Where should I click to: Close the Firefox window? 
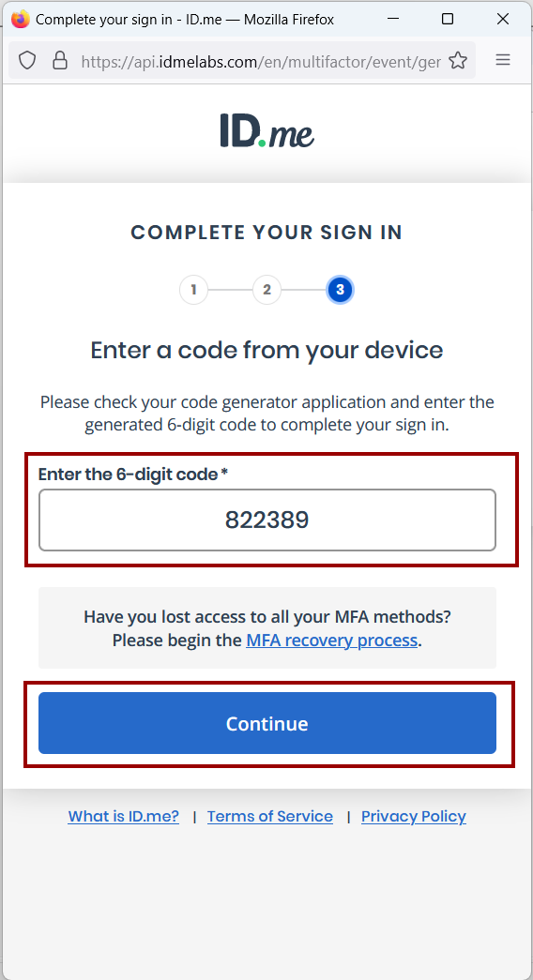click(502, 20)
